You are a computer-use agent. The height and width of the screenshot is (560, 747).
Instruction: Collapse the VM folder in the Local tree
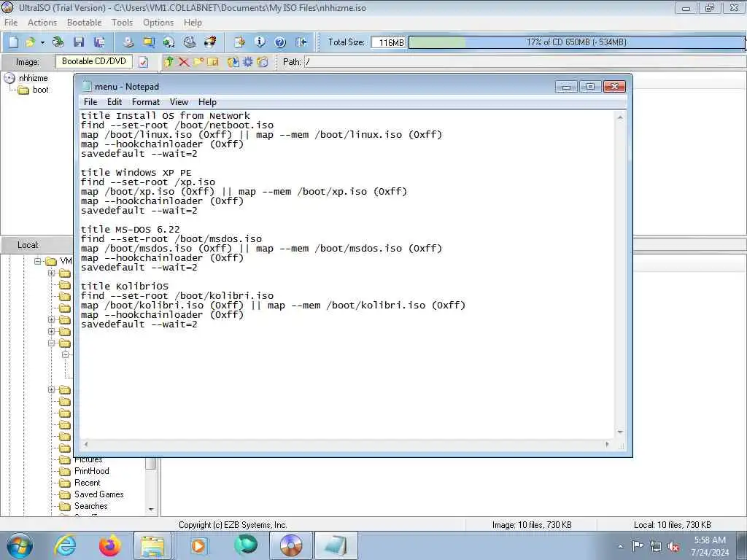[37, 261]
